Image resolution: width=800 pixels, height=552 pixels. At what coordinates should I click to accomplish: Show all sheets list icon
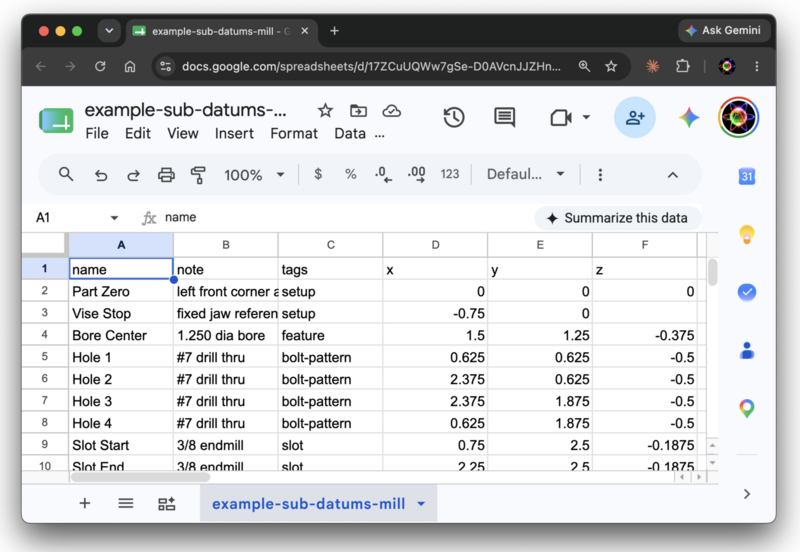click(126, 504)
